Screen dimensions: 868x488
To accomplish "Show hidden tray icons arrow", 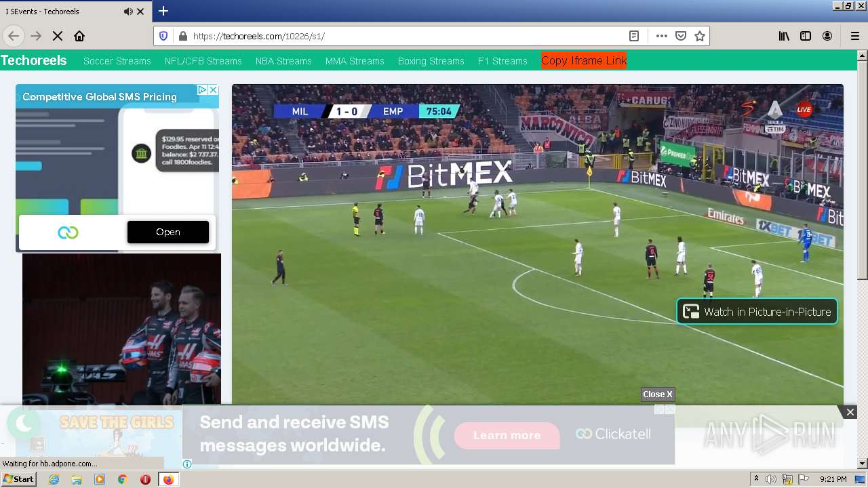I will (756, 479).
